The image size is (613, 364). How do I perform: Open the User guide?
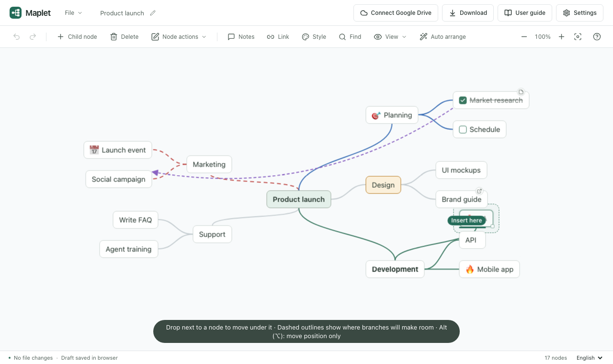525,13
